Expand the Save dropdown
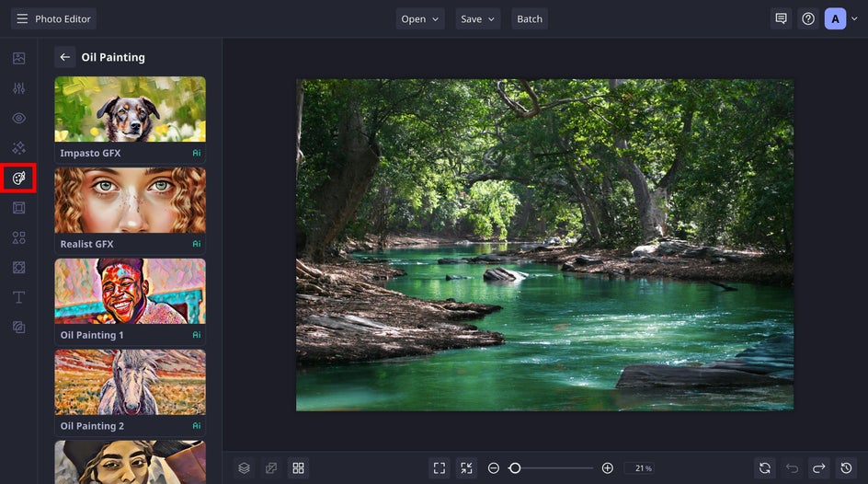868x484 pixels. point(478,18)
